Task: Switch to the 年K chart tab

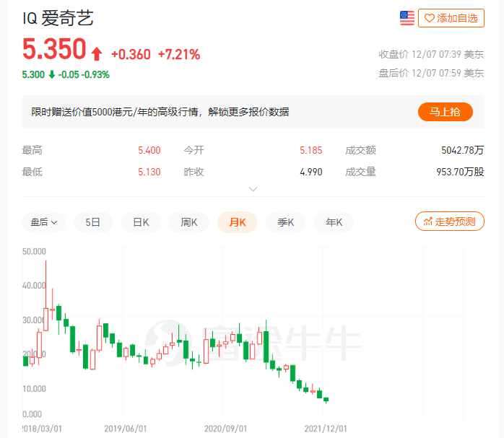Action: pyautogui.click(x=334, y=222)
